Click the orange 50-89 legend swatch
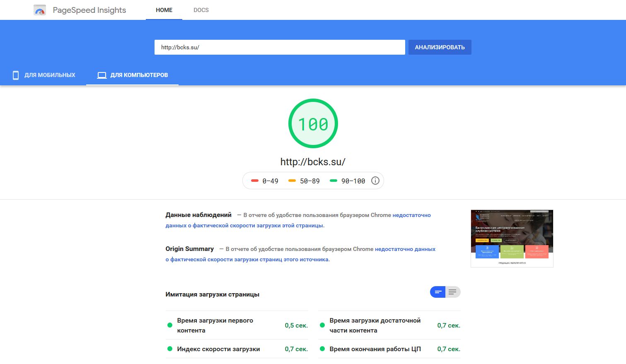Viewport: 626px width, 364px height. 292,181
